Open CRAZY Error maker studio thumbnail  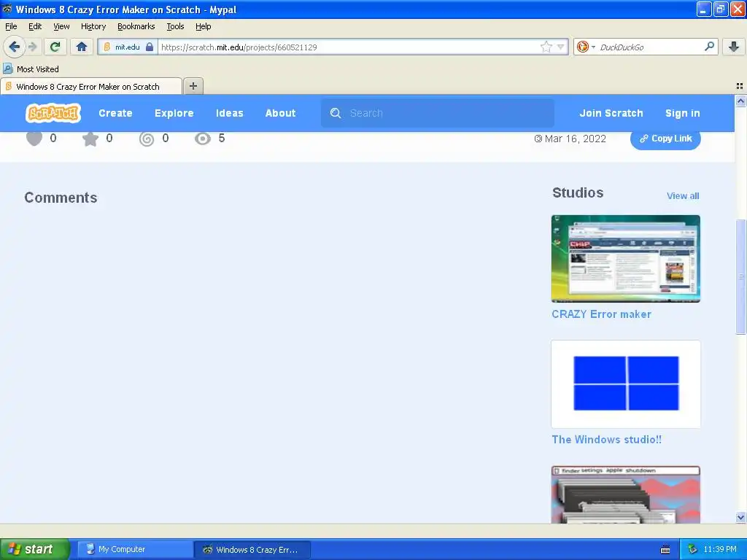625,259
